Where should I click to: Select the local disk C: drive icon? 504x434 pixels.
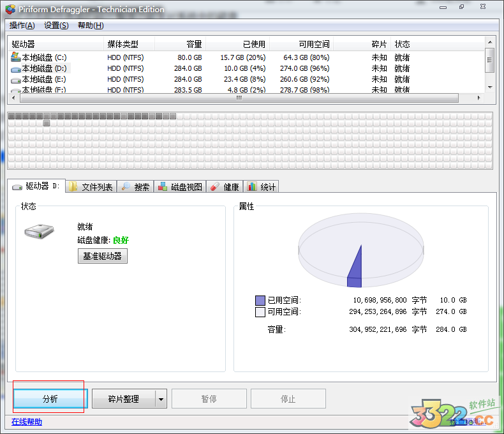click(16, 57)
